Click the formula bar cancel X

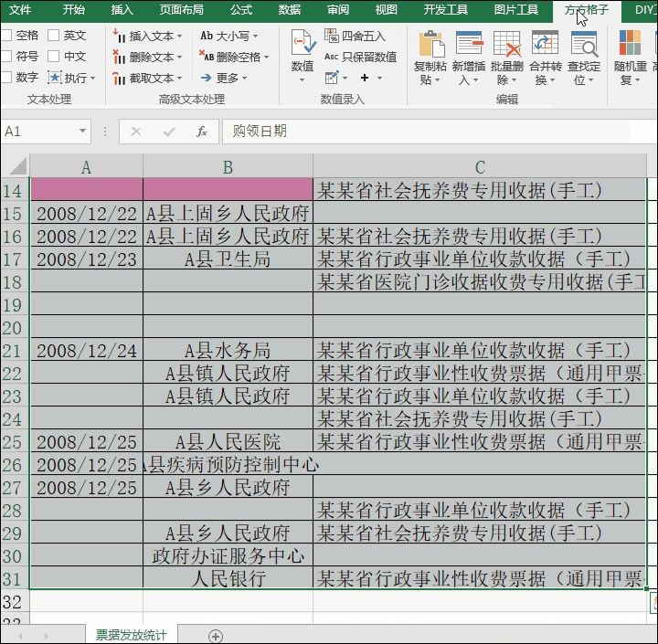(135, 132)
